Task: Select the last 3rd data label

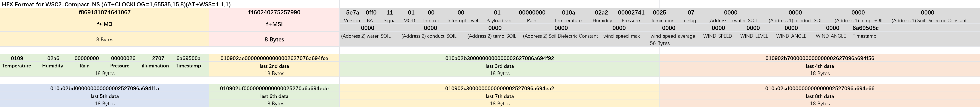Action: tap(500, 66)
